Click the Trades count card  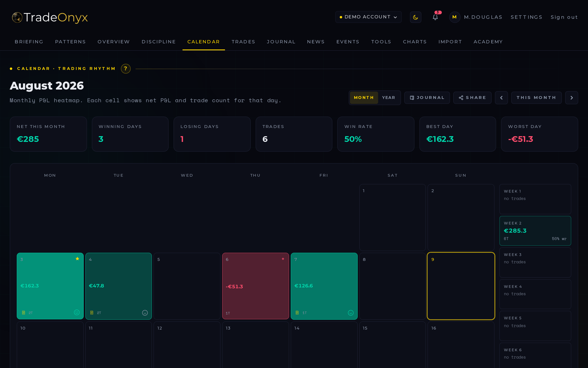click(x=294, y=134)
